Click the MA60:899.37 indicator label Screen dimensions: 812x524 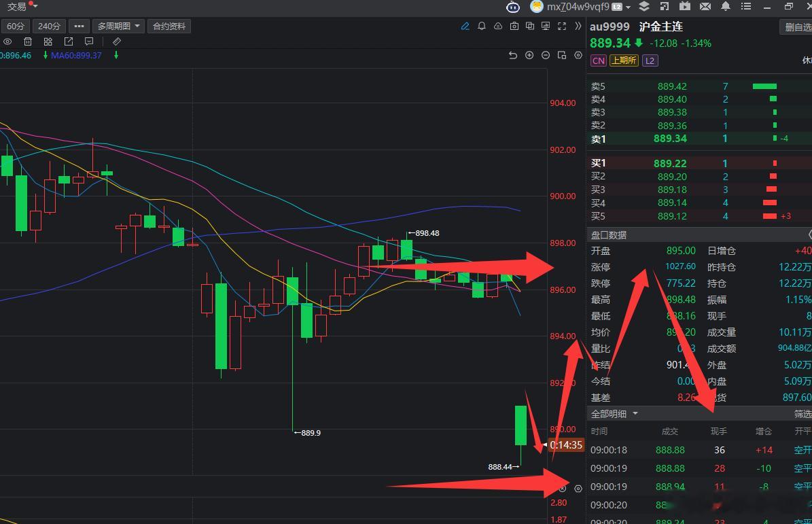(76, 55)
